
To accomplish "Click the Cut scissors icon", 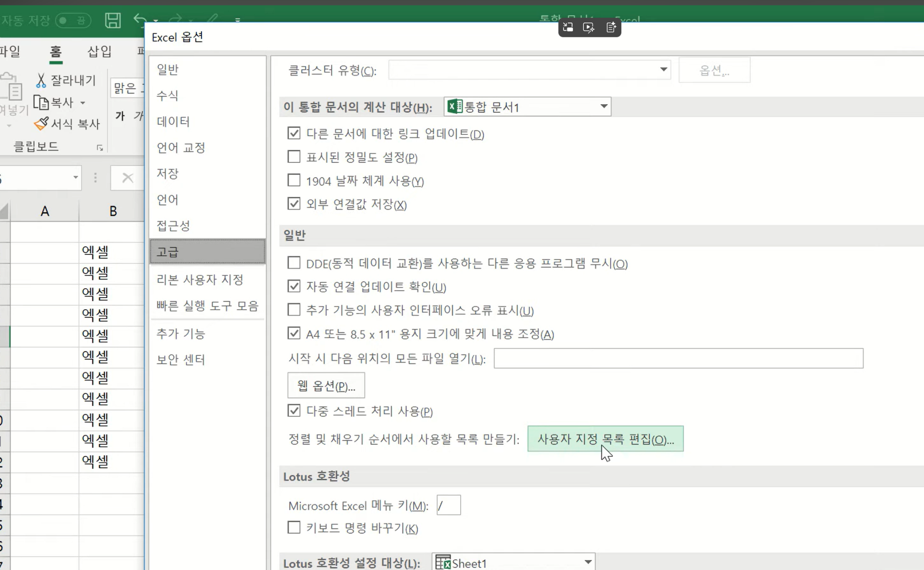I will tap(41, 80).
